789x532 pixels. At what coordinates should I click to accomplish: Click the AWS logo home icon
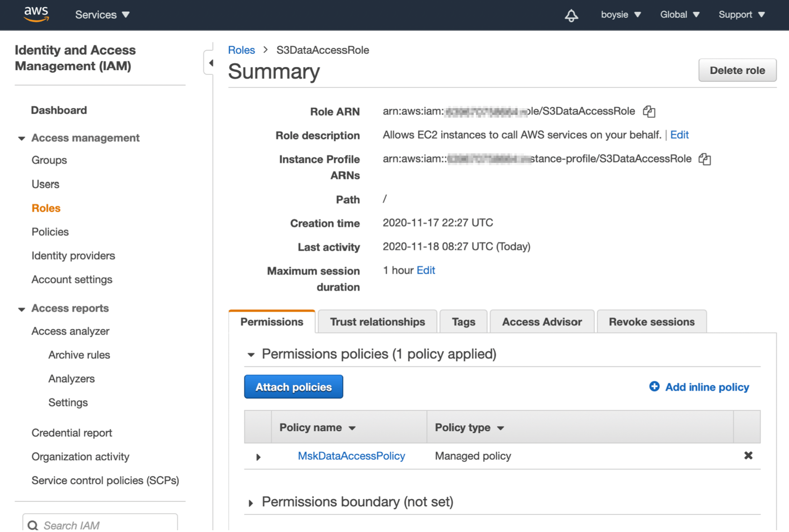point(36,14)
